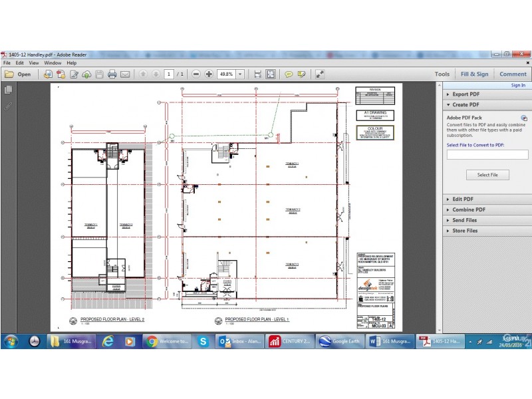The image size is (532, 399).
Task: Open the zoom percentage dropdown
Action: click(x=239, y=74)
